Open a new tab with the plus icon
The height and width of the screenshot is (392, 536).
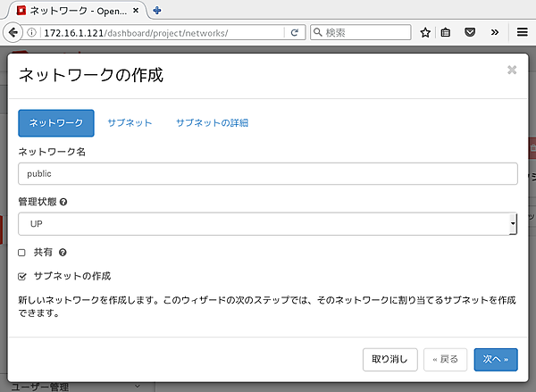pos(157,10)
